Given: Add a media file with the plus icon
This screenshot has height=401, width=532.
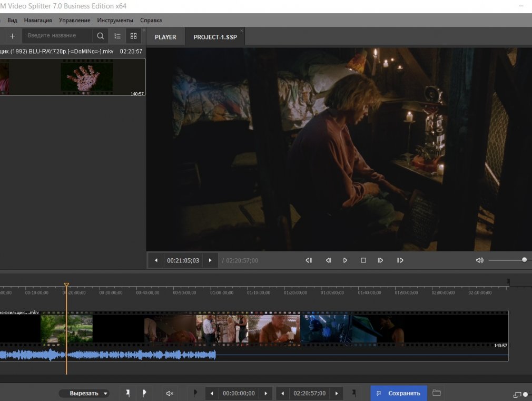Looking at the screenshot, I should tap(13, 36).
